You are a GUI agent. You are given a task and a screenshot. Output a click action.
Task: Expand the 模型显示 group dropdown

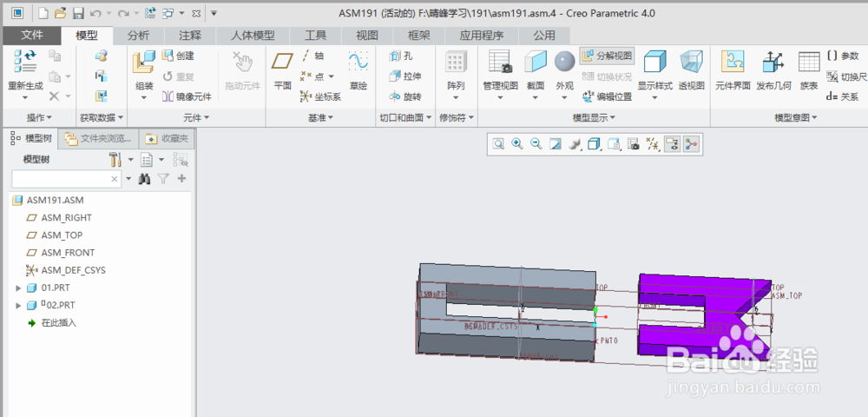(x=594, y=118)
